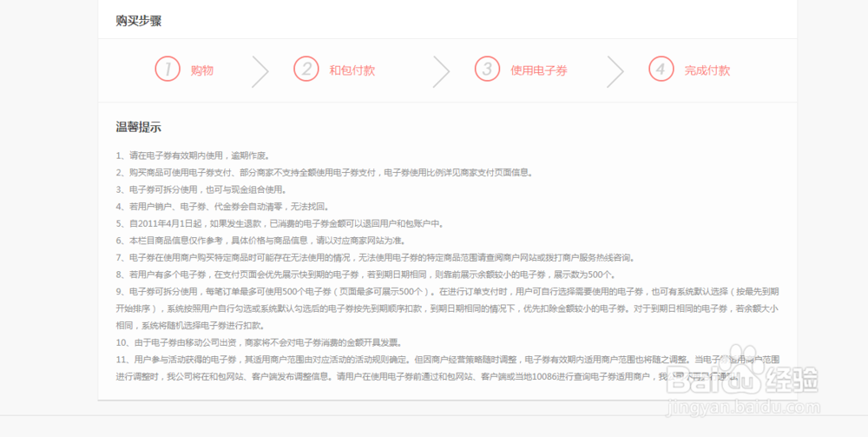This screenshot has width=868, height=437.
Task: Click tip 3 电子券可拆分使用，也可与现金组合使用
Action: (201, 190)
